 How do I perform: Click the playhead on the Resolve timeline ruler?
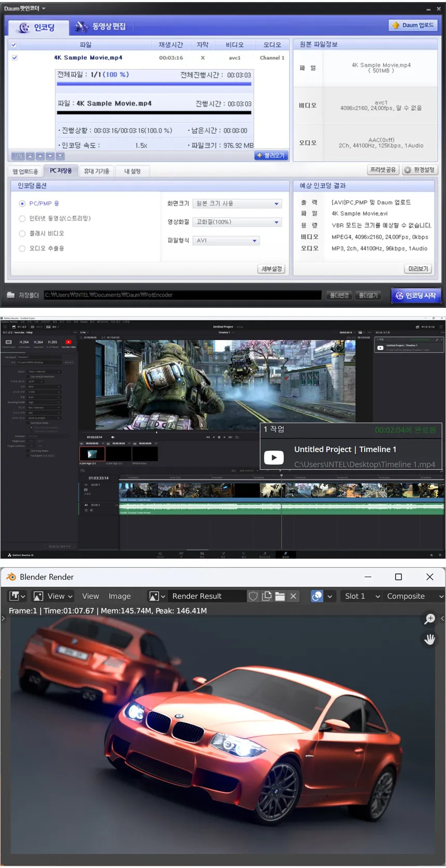[x=282, y=476]
